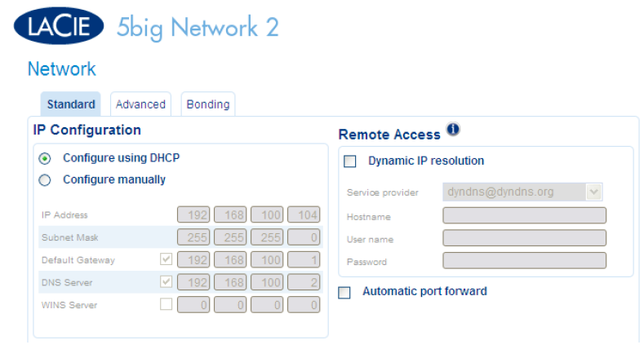Open the Advanced tab
Image resolution: width=644 pixels, height=358 pixels.
tap(140, 104)
